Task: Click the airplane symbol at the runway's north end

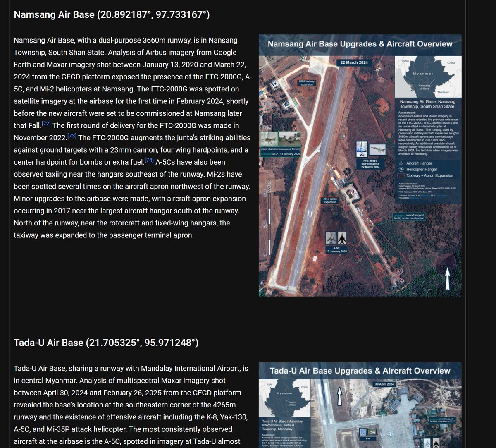Action: tap(276, 84)
